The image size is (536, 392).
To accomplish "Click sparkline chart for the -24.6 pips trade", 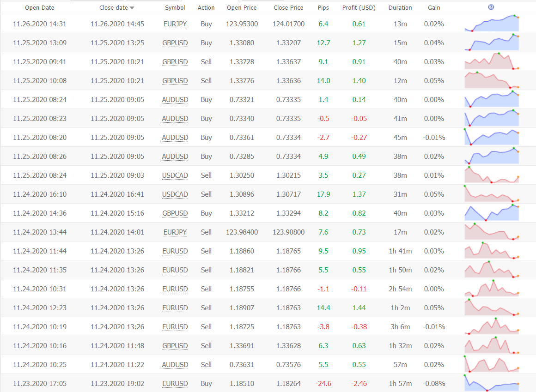I will pyautogui.click(x=491, y=383).
